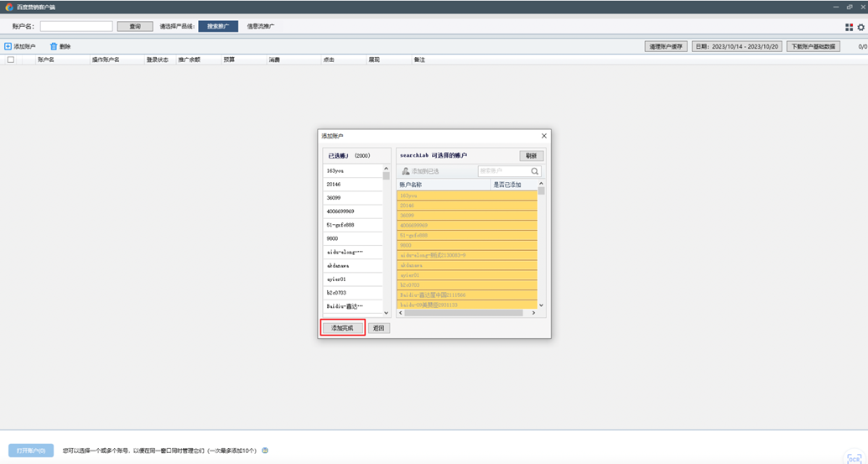This screenshot has height=464, width=868.
Task: Click 下载账户基础数据 button
Action: pyautogui.click(x=813, y=47)
